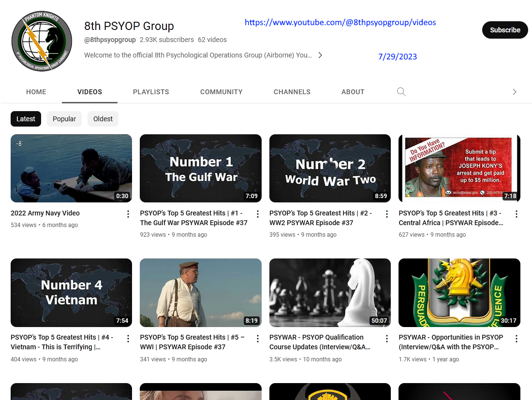Play the Number 1 The Gulf War thumbnail

tap(201, 169)
